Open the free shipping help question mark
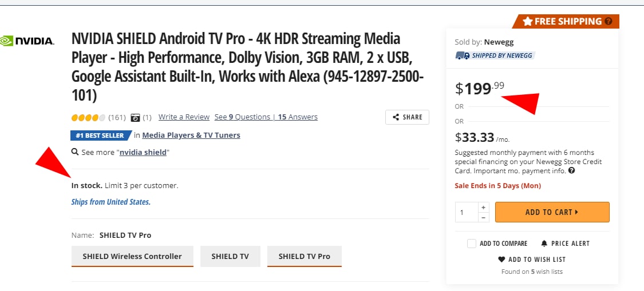Viewport: 644px width, 291px height. (x=609, y=21)
